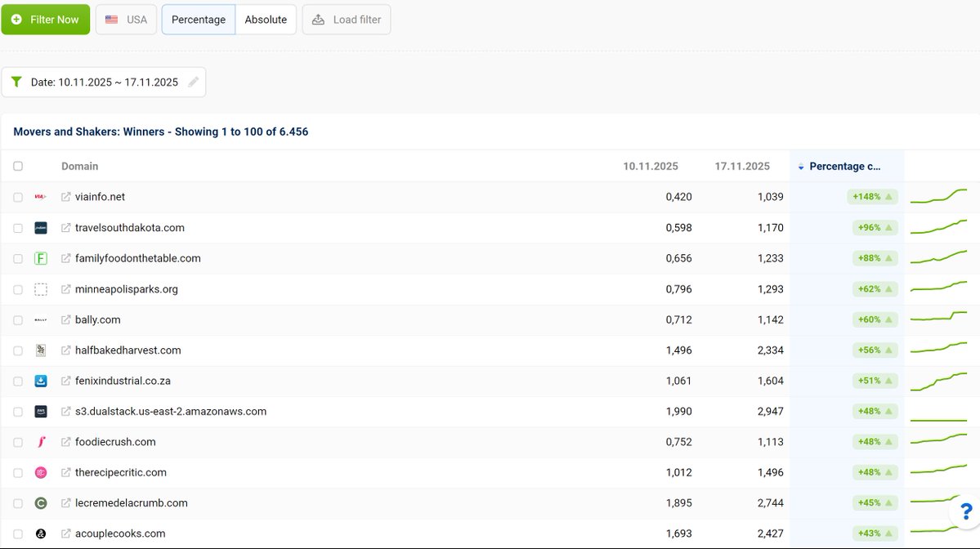Edit the Date 10.11.2025 ~ 17.11.2025 filter chip

click(104, 82)
